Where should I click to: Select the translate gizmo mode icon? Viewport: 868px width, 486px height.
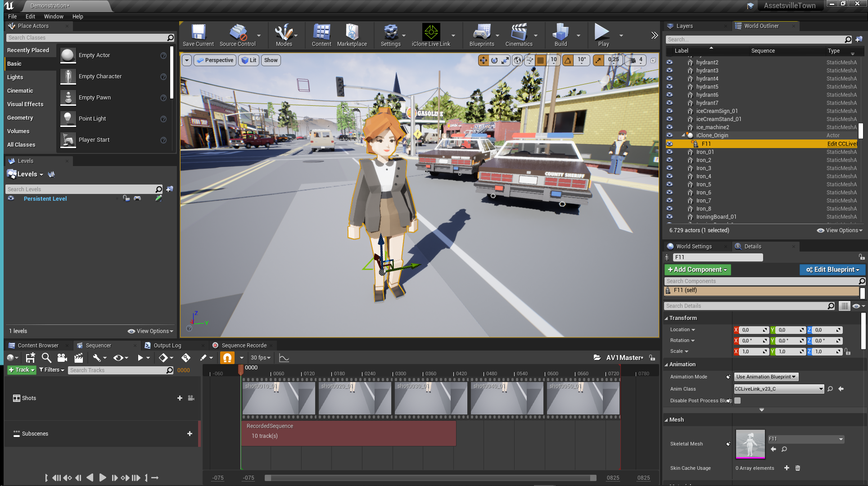483,60
